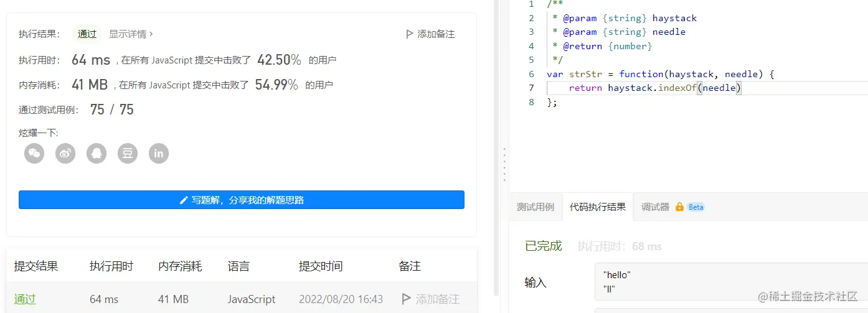Image resolution: width=868 pixels, height=313 pixels.
Task: Click the 75 / 75 test cases value
Action: click(x=112, y=110)
